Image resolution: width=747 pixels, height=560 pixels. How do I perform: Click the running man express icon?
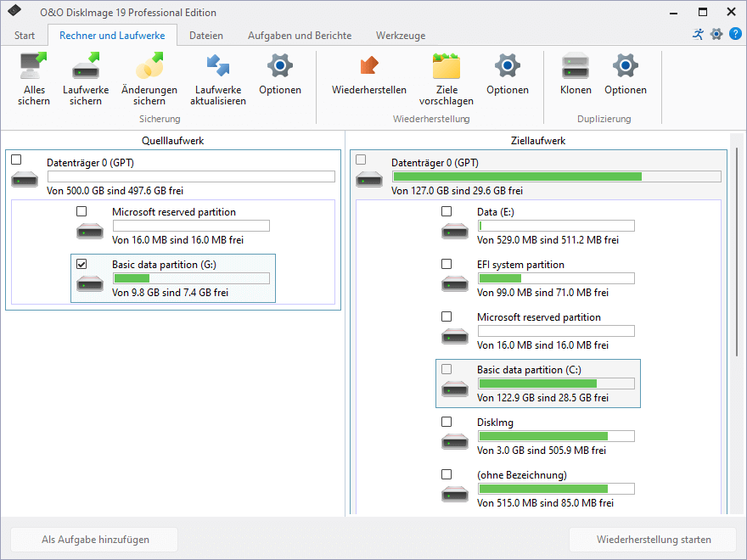699,34
